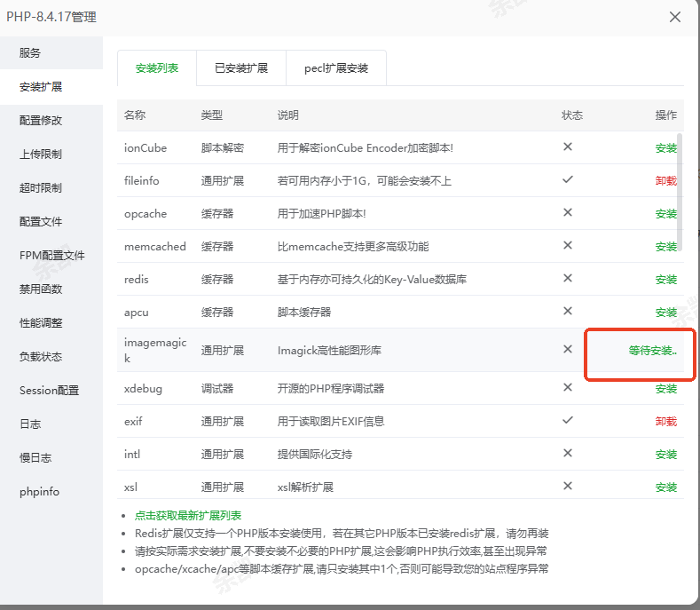
Task: Click the opcache status X icon
Action: [x=568, y=212]
